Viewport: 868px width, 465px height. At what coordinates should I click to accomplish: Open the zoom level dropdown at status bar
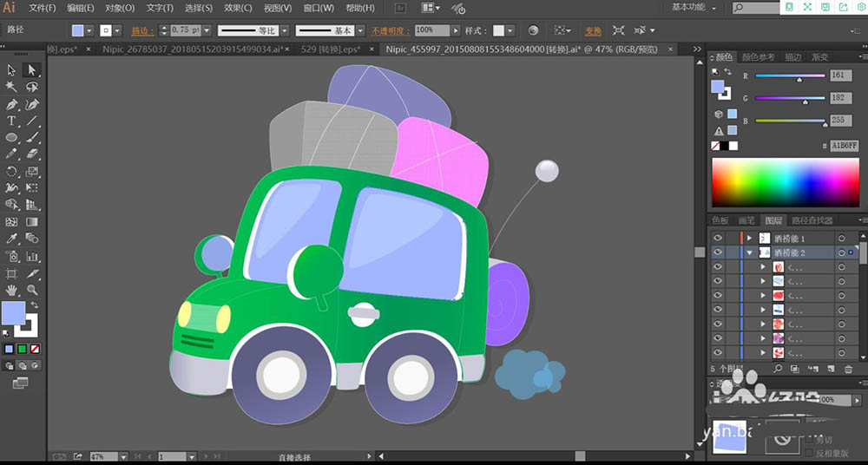[x=123, y=456]
